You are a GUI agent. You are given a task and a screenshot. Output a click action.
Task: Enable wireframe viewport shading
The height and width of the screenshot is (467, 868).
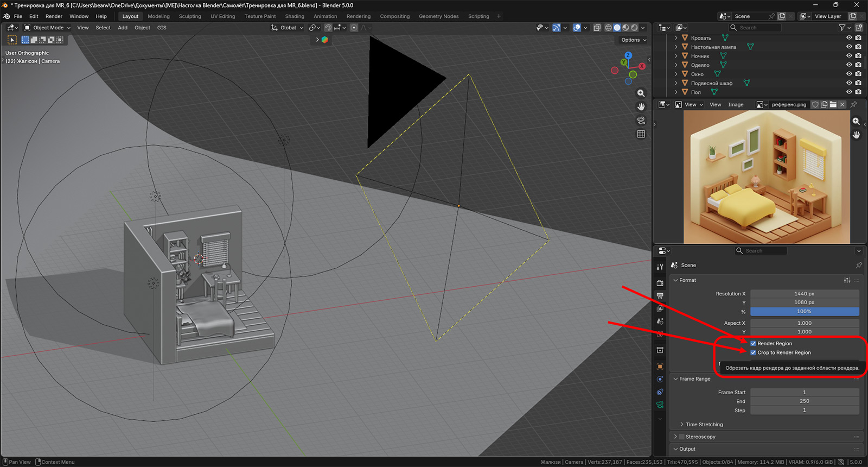pos(608,28)
